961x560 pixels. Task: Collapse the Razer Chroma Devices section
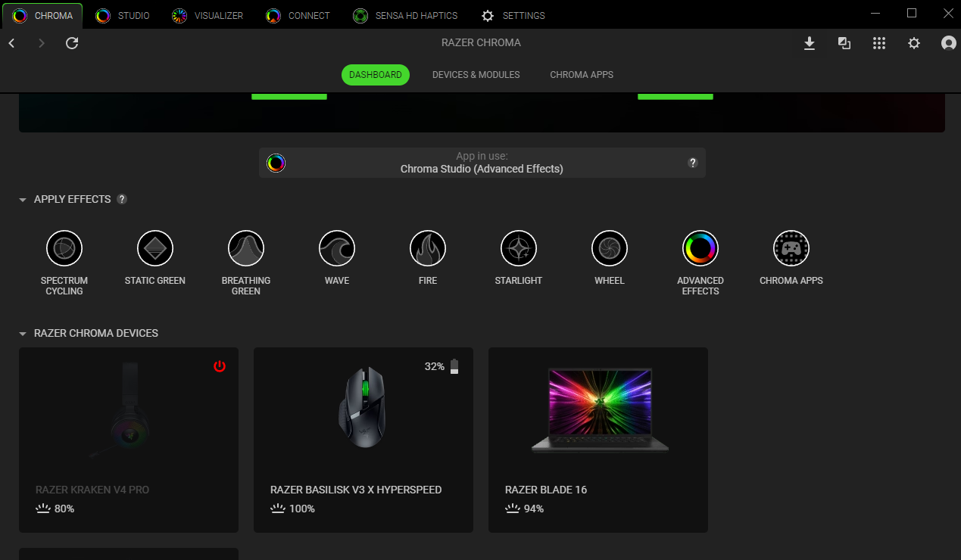(x=23, y=334)
